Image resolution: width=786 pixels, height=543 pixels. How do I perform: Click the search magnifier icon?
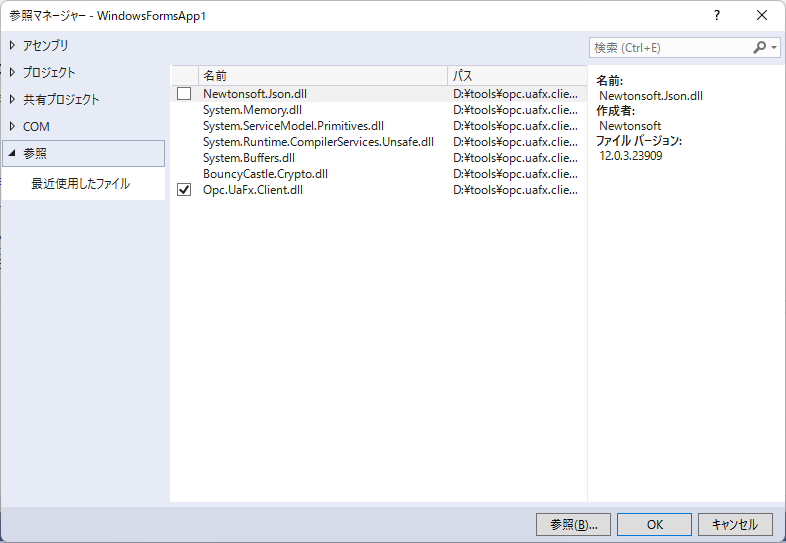[759, 47]
